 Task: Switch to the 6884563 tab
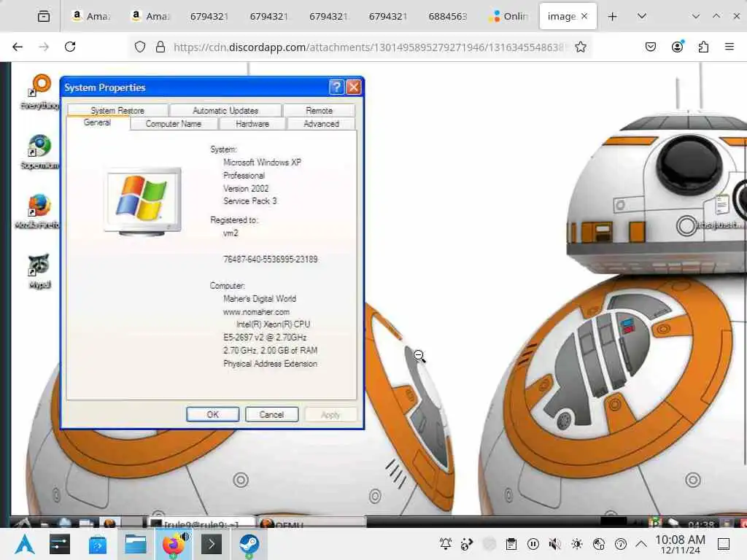[x=447, y=16]
